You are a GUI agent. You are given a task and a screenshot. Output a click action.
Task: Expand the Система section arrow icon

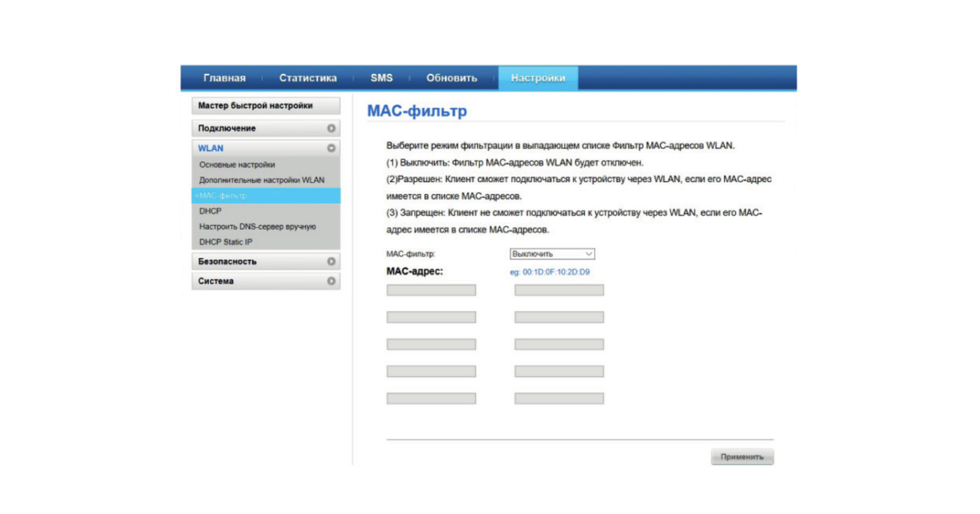tap(331, 281)
